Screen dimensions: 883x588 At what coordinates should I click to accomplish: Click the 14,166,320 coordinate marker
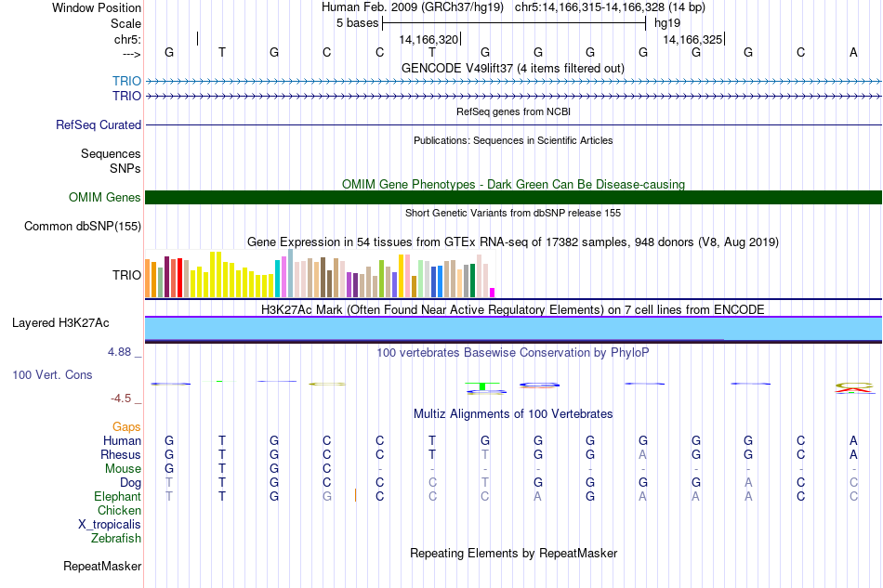[428, 39]
